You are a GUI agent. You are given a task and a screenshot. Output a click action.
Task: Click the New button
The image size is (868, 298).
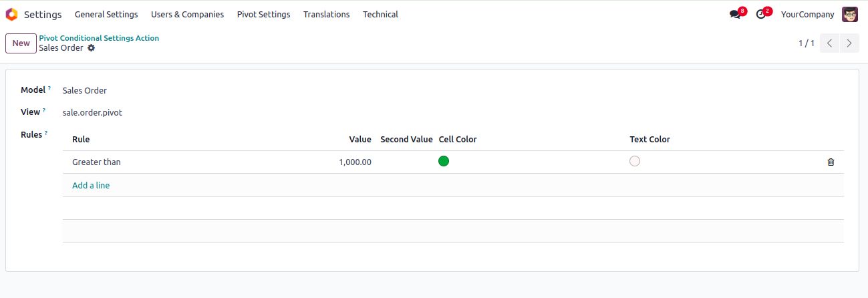point(21,43)
